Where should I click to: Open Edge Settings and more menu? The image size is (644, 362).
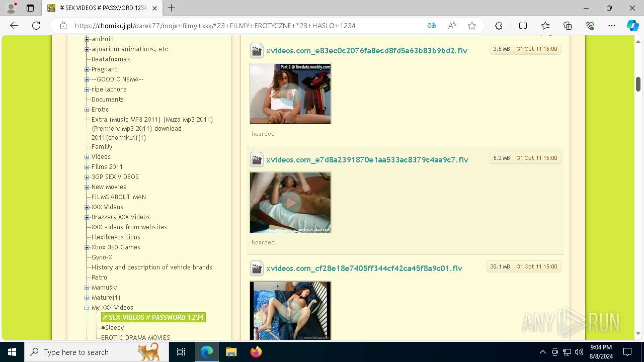pyautogui.click(x=612, y=26)
